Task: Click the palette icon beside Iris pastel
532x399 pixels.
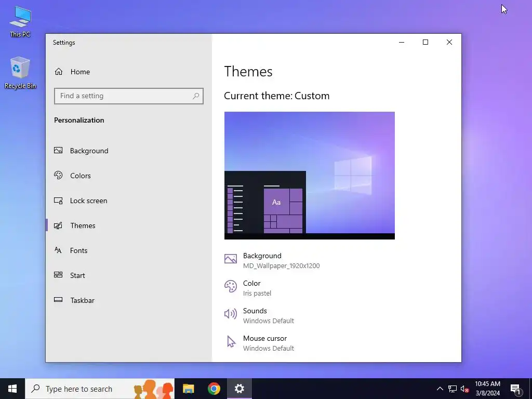Action: [231, 286]
